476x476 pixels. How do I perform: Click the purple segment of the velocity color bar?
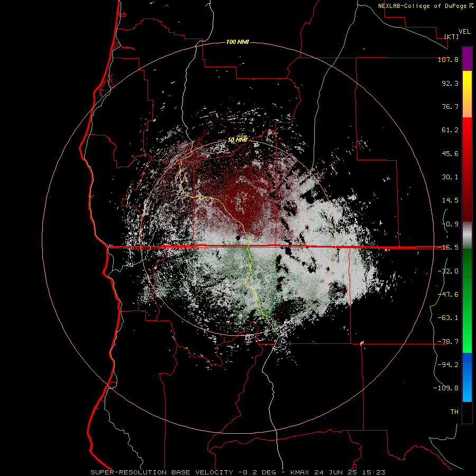pos(467,59)
